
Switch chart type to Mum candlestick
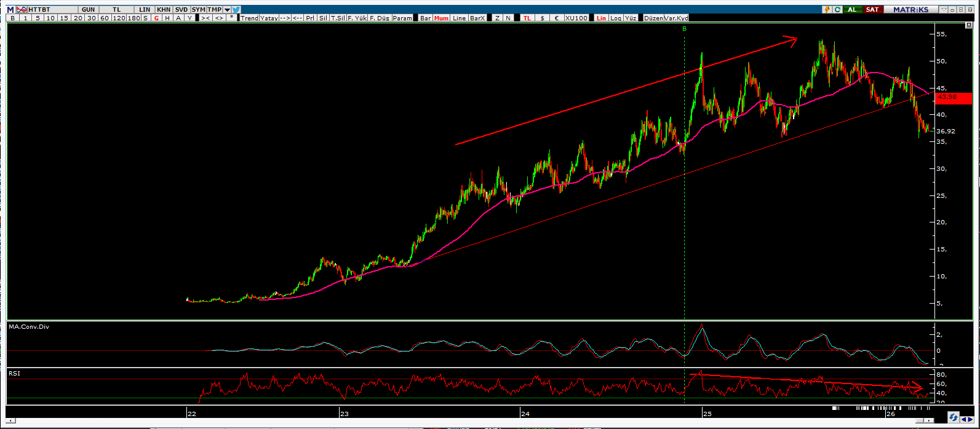441,18
